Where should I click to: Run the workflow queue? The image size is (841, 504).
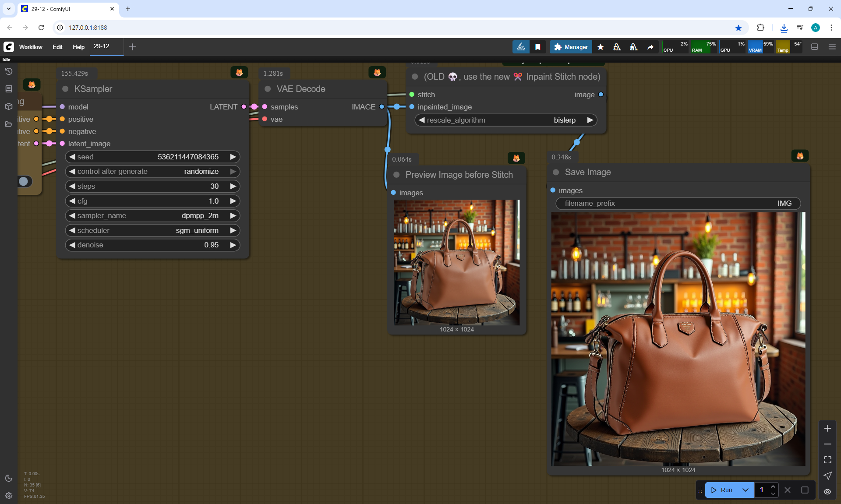tap(722, 490)
